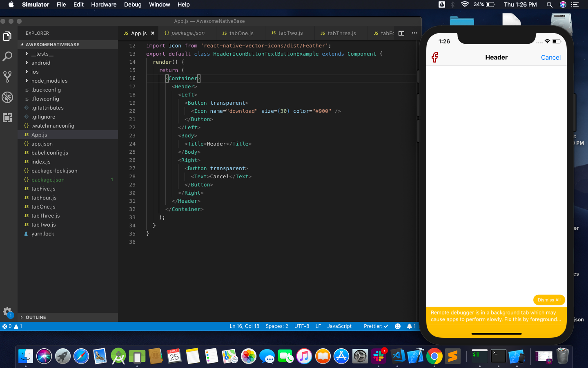Change LF end of line sequence
The image size is (588, 368).
318,326
